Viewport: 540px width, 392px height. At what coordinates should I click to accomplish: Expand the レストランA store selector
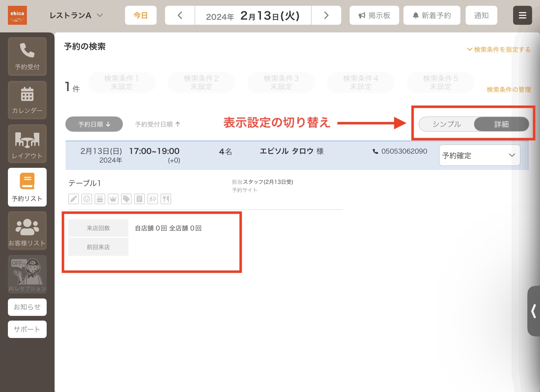coord(76,16)
